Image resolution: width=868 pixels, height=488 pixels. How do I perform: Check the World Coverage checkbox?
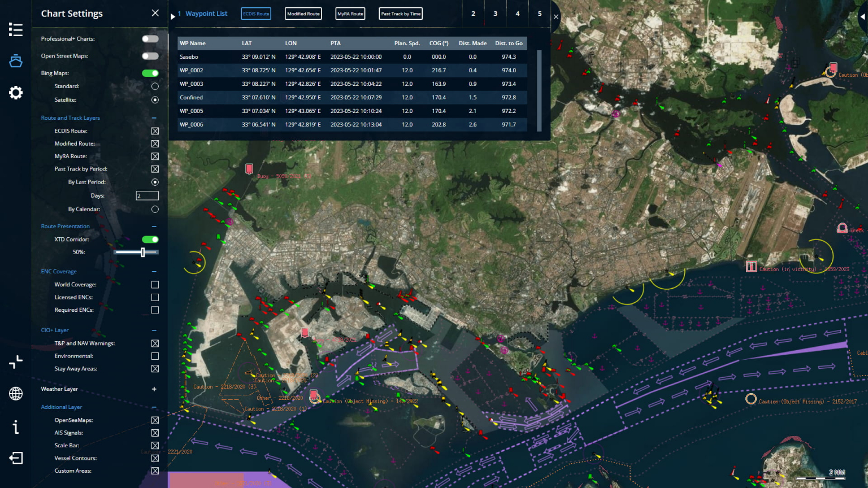[154, 284]
